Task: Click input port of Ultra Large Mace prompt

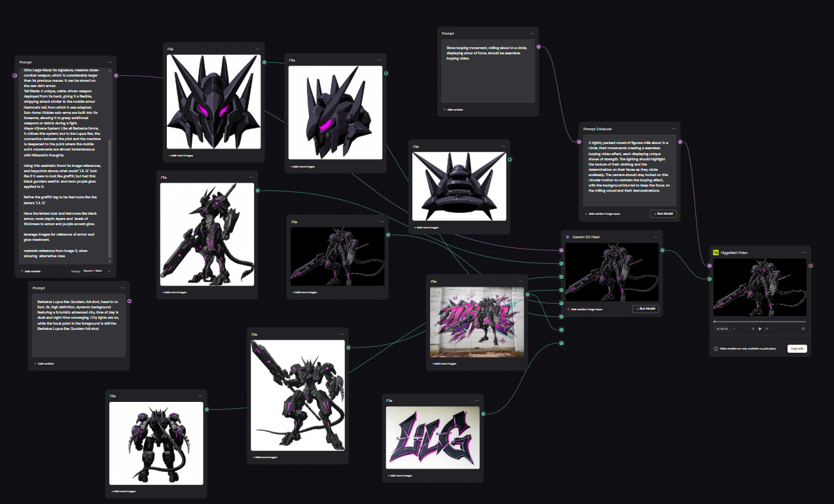Action: [x=15, y=75]
